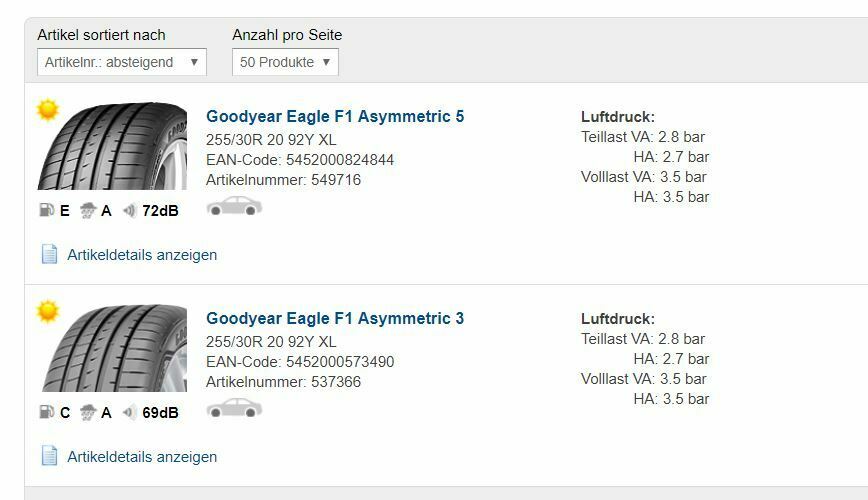Viewport: 868px width, 500px height.
Task: Click summer sun icon on Asymmetric 5 tire
Action: 47,110
